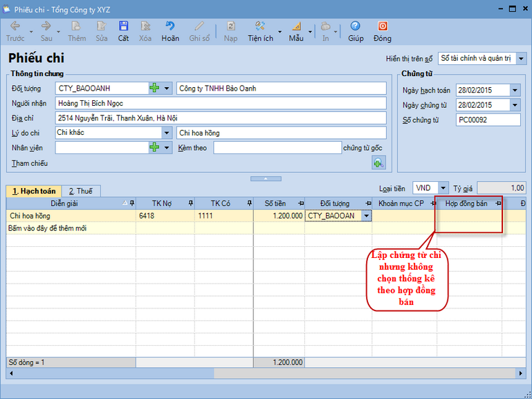This screenshot has height=399, width=532.
Task: Click the Người nhận name field
Action: [x=221, y=103]
